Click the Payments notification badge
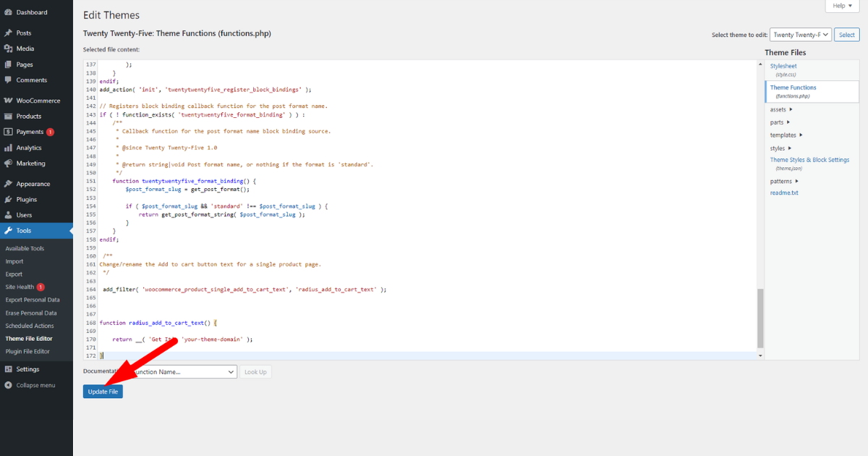 coord(50,132)
